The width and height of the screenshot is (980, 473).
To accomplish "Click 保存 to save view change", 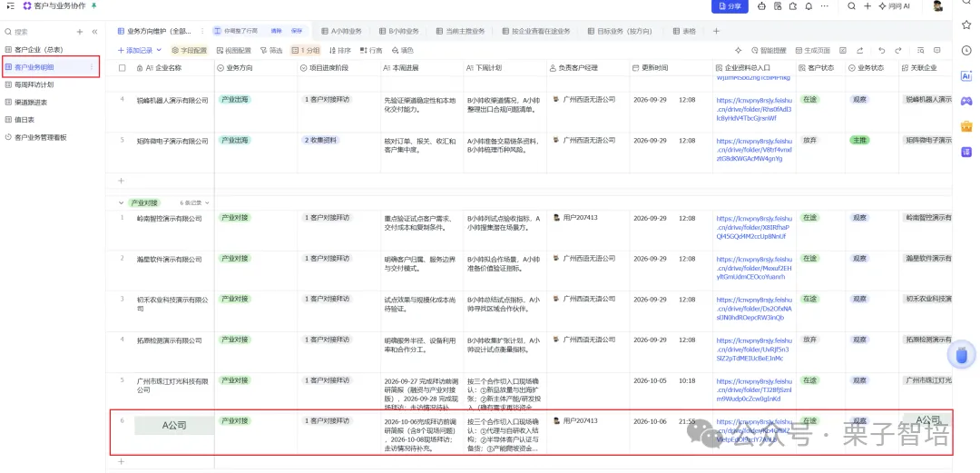I will (x=296, y=31).
